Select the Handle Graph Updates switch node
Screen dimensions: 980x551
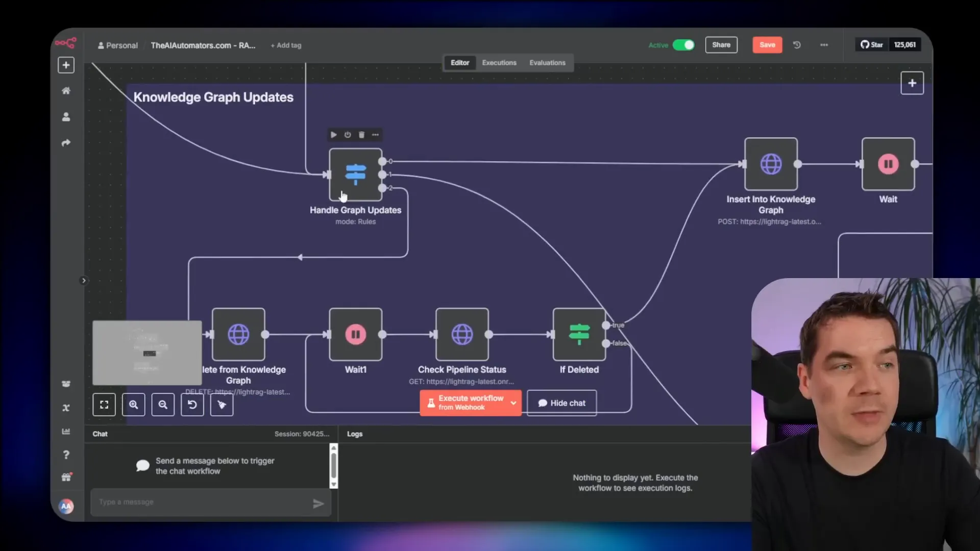(x=356, y=174)
